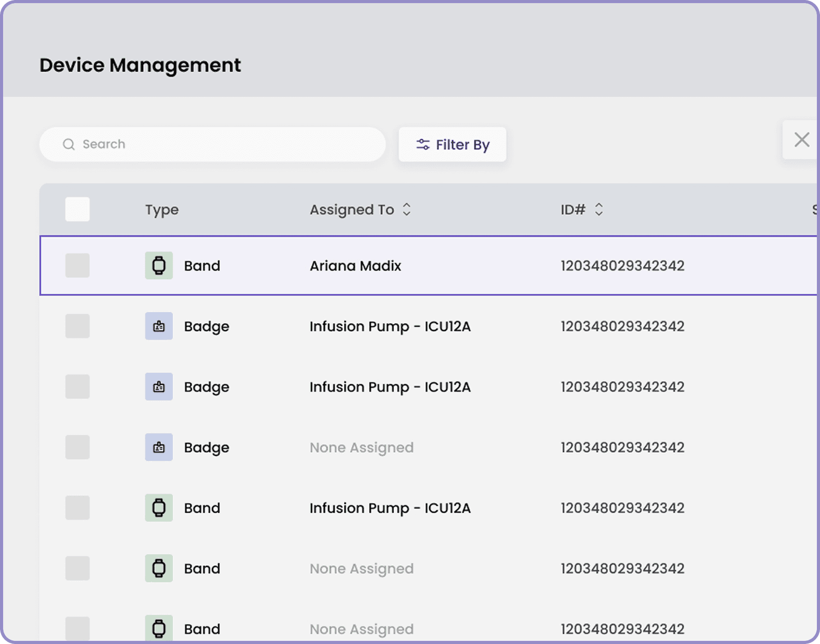Check the box for unassigned Badge row
Screen dimensions: 820x644
(x=78, y=447)
